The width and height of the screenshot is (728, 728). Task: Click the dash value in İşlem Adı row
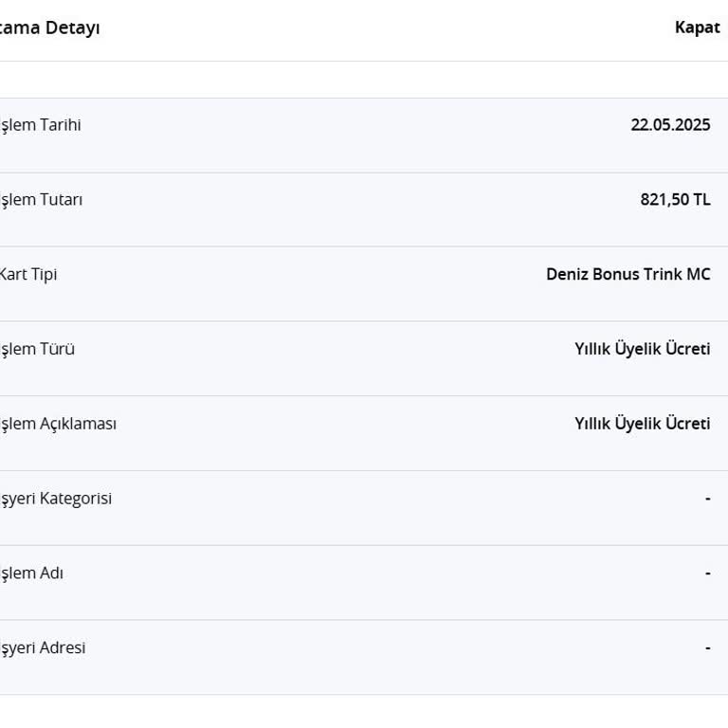[x=707, y=573]
